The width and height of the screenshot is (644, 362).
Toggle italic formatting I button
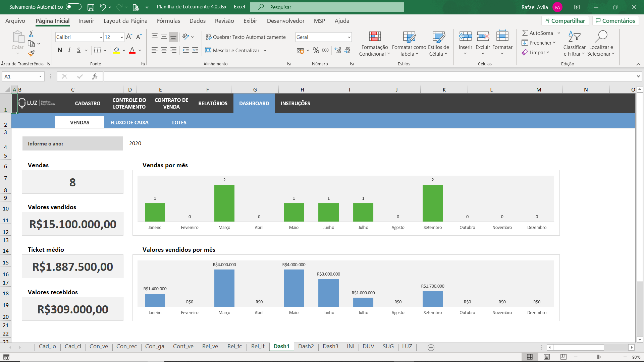tap(69, 50)
